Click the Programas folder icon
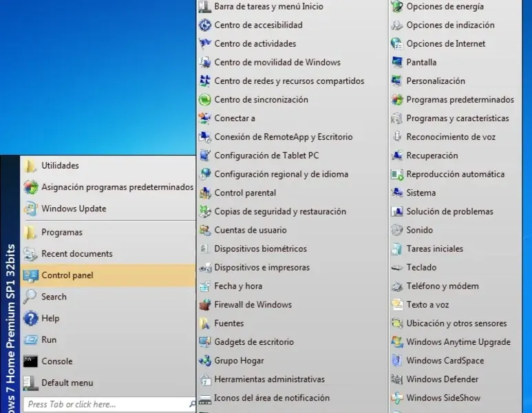This screenshot has height=413, width=532. pos(30,233)
